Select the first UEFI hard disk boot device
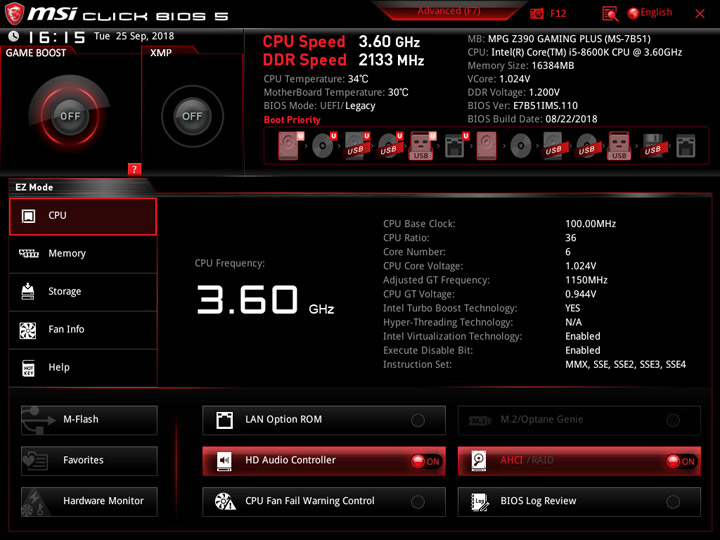 [290, 146]
